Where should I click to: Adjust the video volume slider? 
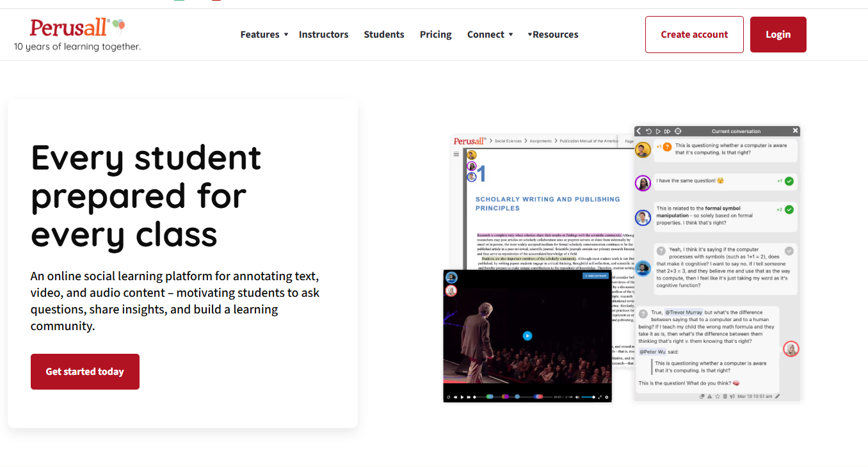[588, 397]
